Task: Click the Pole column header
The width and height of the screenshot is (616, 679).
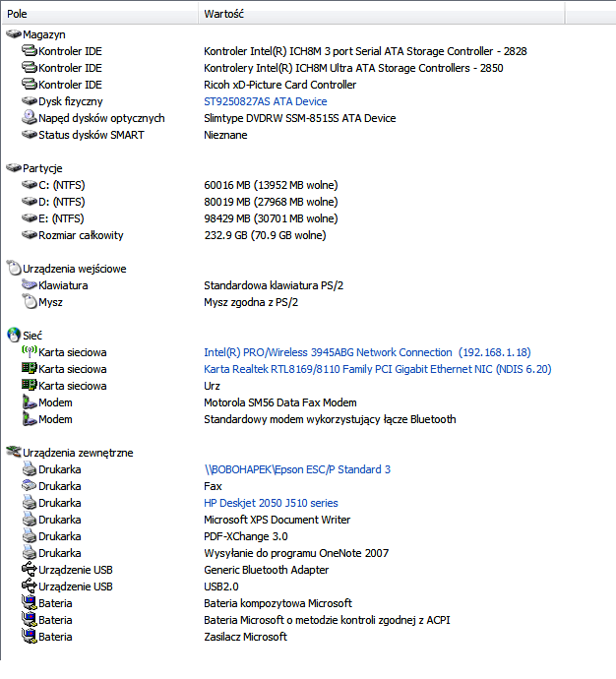Action: pos(99,14)
